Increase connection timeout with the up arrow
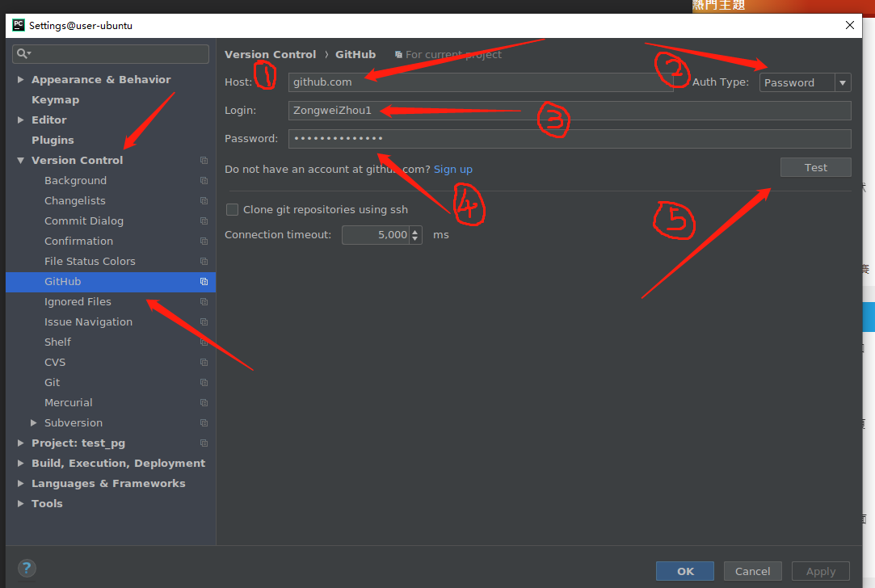The image size is (875, 588). click(414, 231)
